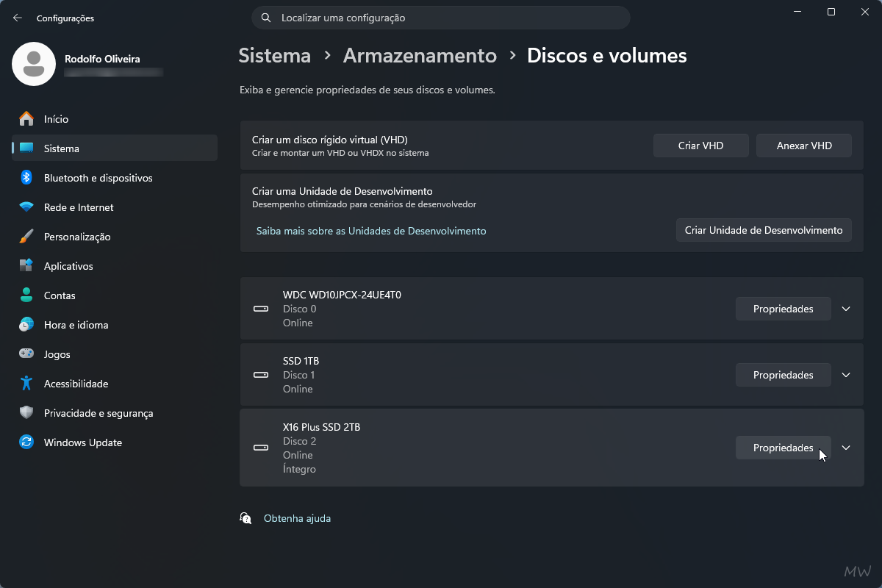Navigate to Sistema breadcrumb
882x588 pixels.
tap(275, 55)
